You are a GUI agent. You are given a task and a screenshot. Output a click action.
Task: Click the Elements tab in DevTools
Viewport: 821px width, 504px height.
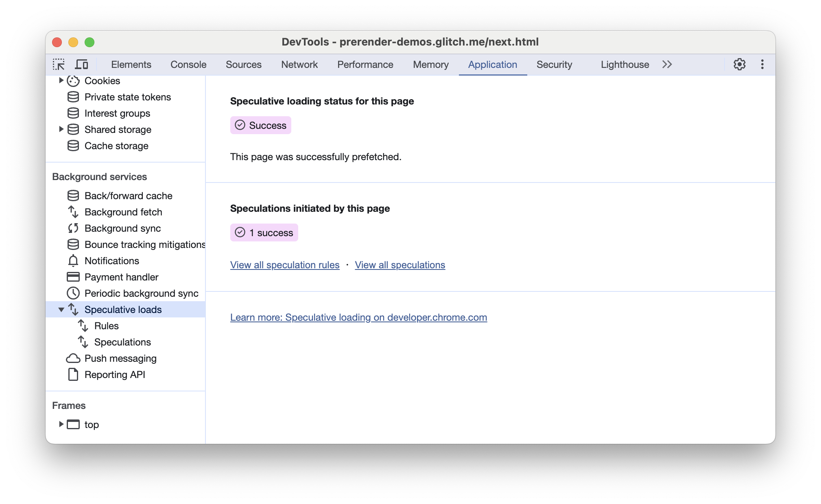130,65
